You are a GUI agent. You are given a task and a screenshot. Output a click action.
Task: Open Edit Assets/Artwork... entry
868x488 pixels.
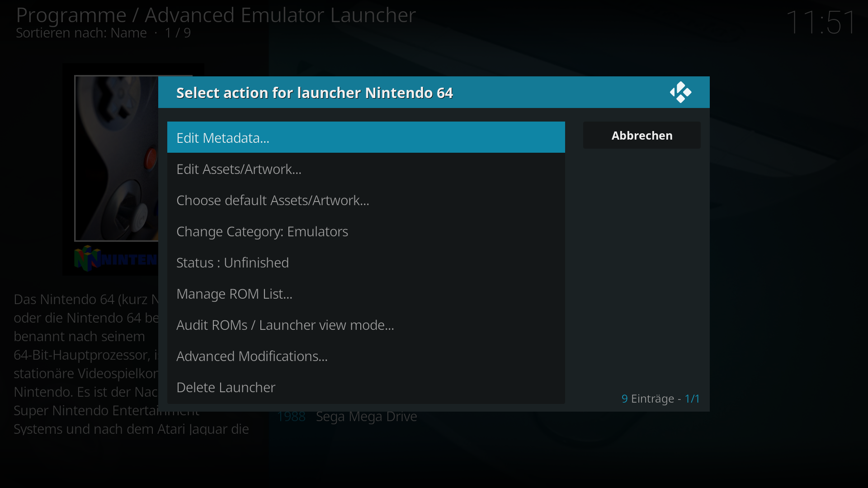366,169
